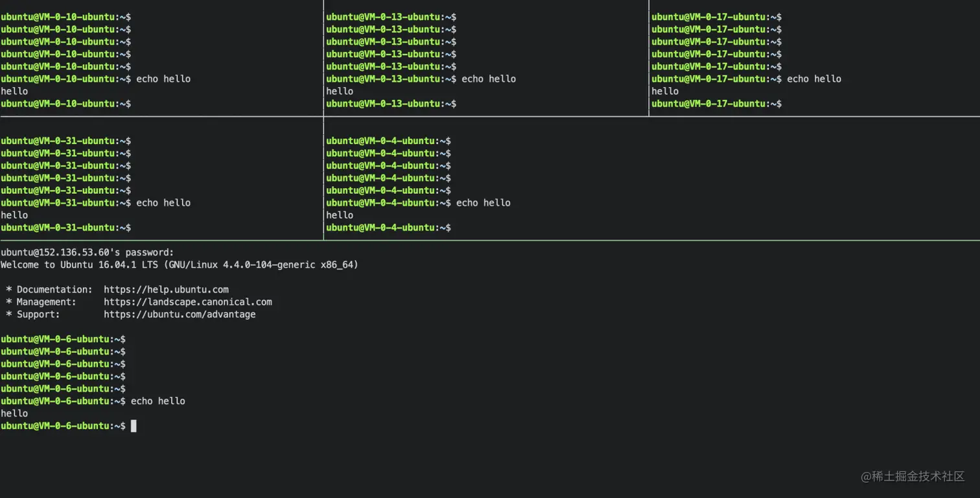Click "hello" output in VM-0-31 pane
Viewport: 980px width, 498px height.
click(x=14, y=215)
